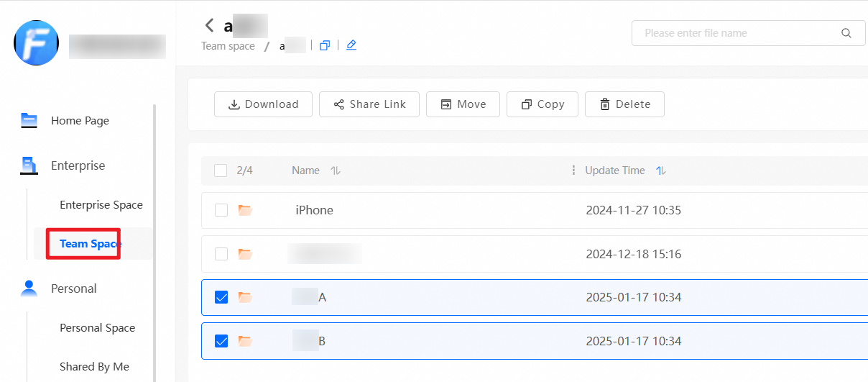Screen dimensions: 868x382
Task: Toggle the select-all checkbox in header
Action: (x=221, y=170)
